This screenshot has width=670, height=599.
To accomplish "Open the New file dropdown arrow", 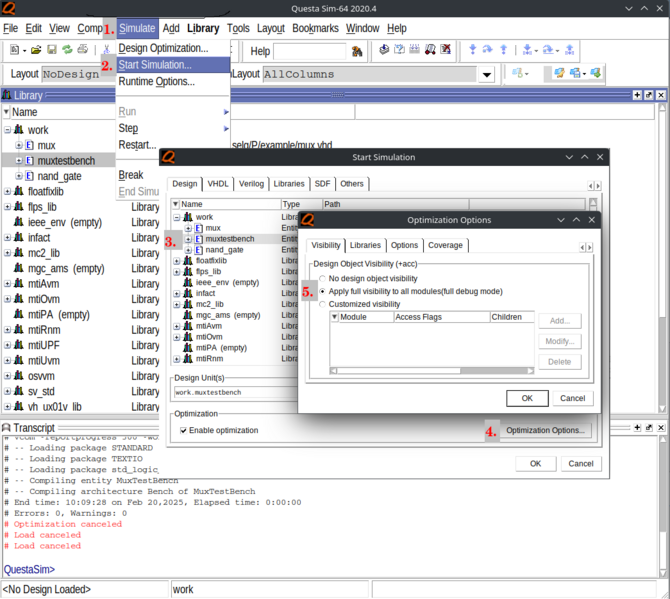I will pyautogui.click(x=24, y=50).
